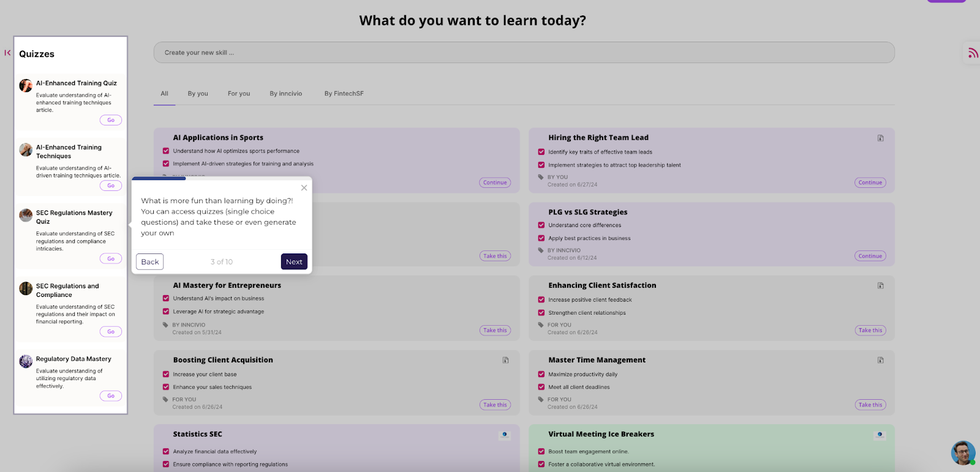Take this Boosting Client Acquisition skill
980x472 pixels.
pyautogui.click(x=495, y=405)
